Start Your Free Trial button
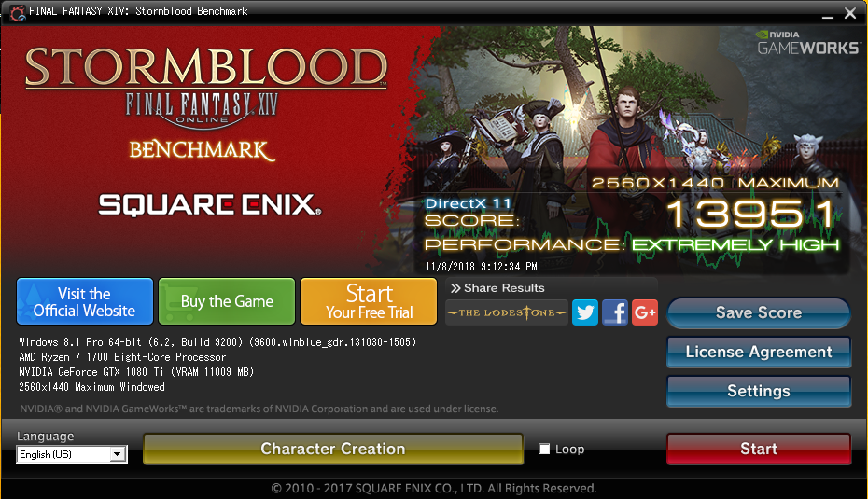The height and width of the screenshot is (499, 868). [369, 301]
